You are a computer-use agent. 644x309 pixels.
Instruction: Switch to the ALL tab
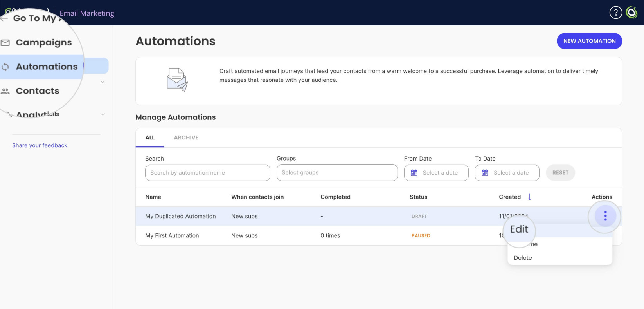pos(150,137)
